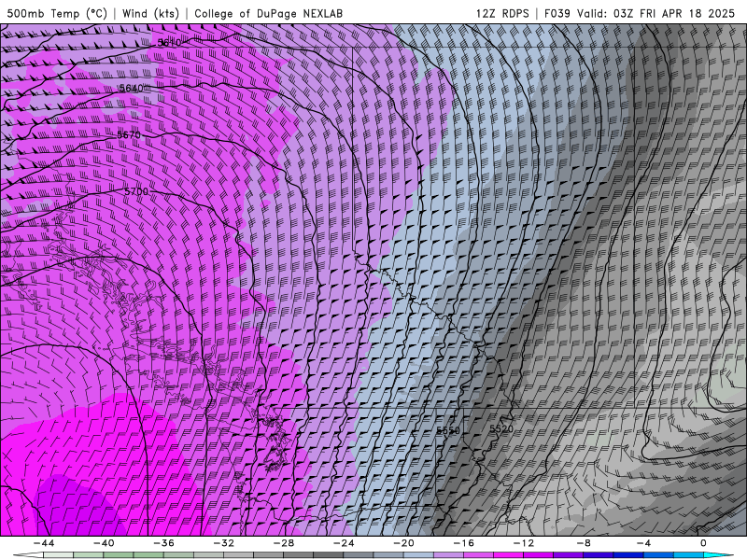Click the 5550 height contour label
Screen dimensions: 747x560
(448, 430)
